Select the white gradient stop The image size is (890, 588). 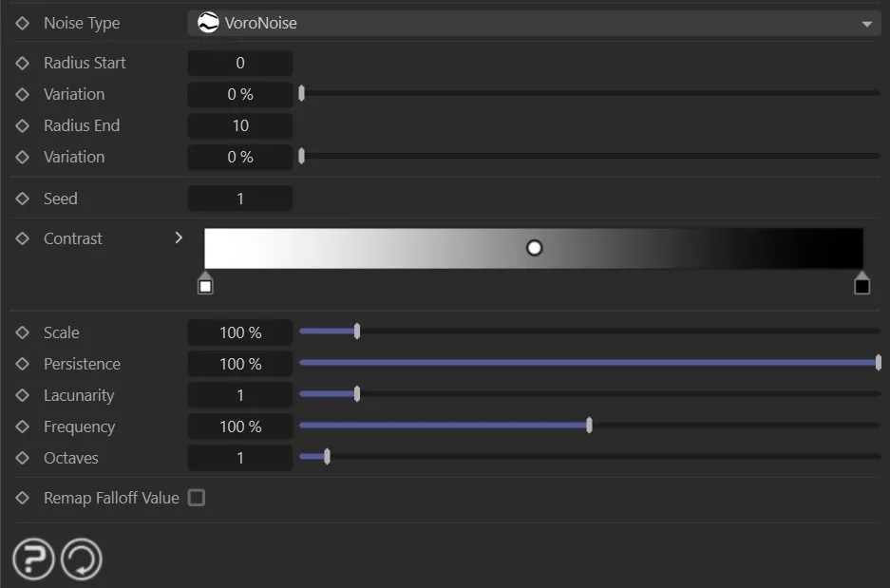(205, 284)
